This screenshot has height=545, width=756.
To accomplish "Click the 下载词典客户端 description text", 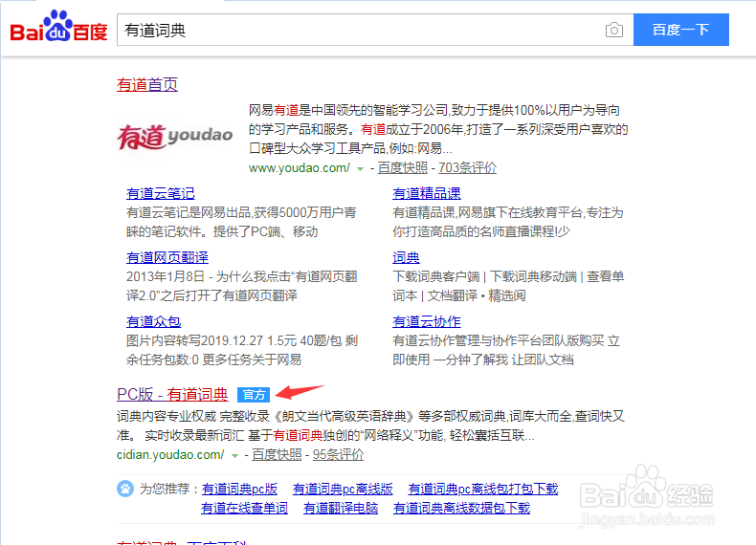I will tap(508, 286).
